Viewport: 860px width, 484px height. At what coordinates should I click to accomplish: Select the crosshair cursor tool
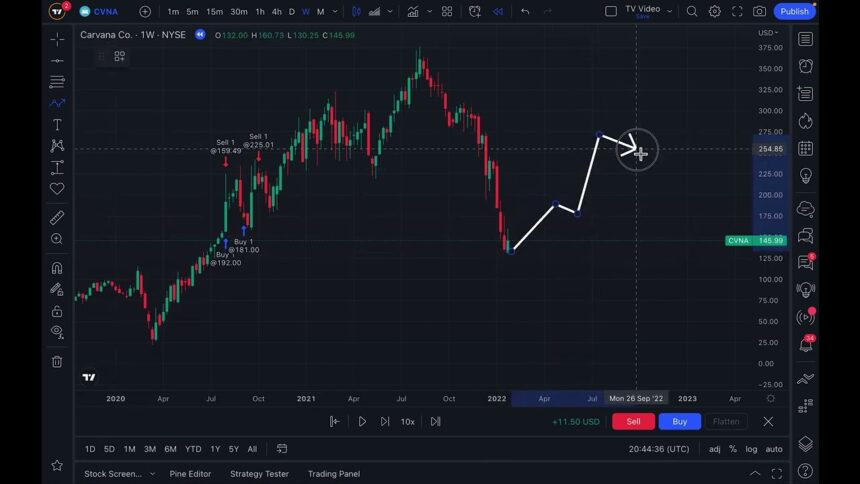pos(57,40)
